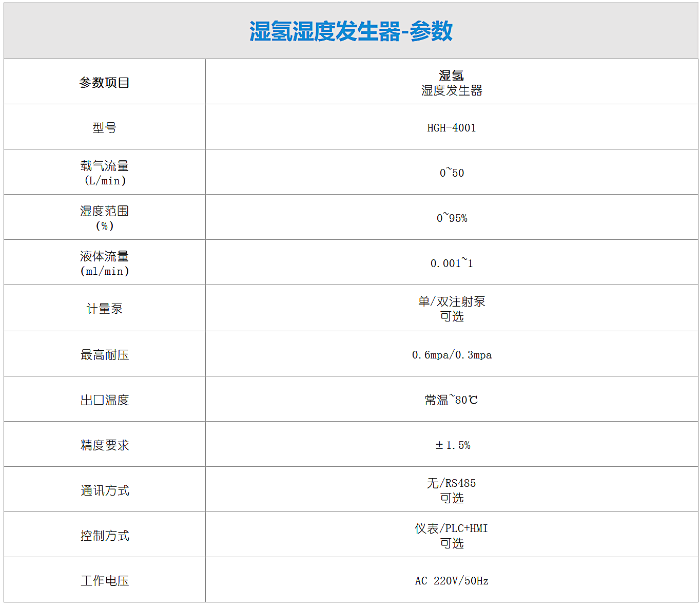The height and width of the screenshot is (606, 700).
Task: Select the 精度要求 row label
Action: [104, 445]
